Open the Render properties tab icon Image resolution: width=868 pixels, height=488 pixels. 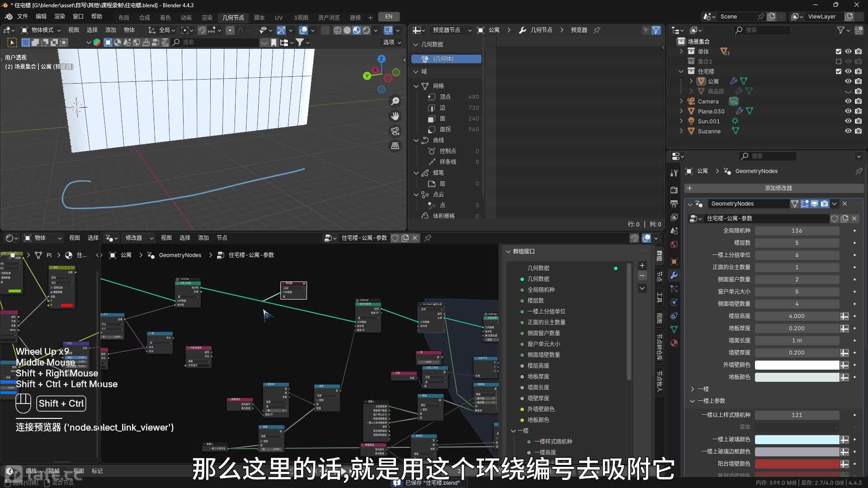674,190
